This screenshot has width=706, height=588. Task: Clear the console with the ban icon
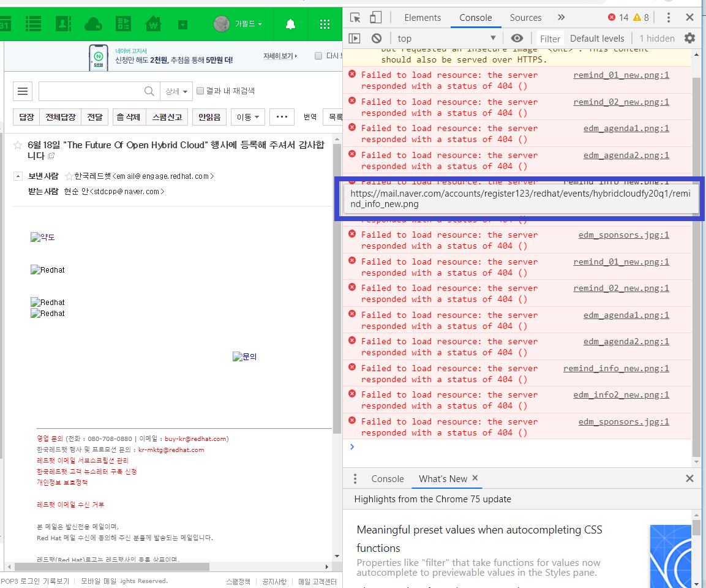377,38
